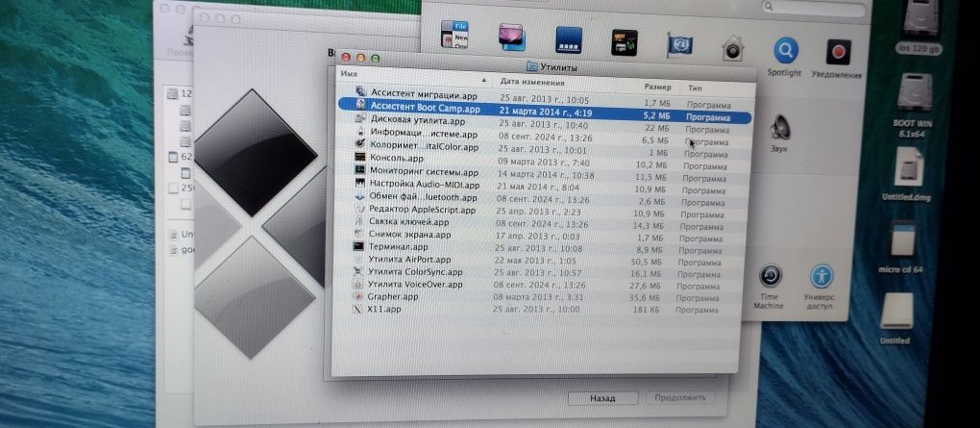Click the Продолжить button in Boot Camp

680,397
